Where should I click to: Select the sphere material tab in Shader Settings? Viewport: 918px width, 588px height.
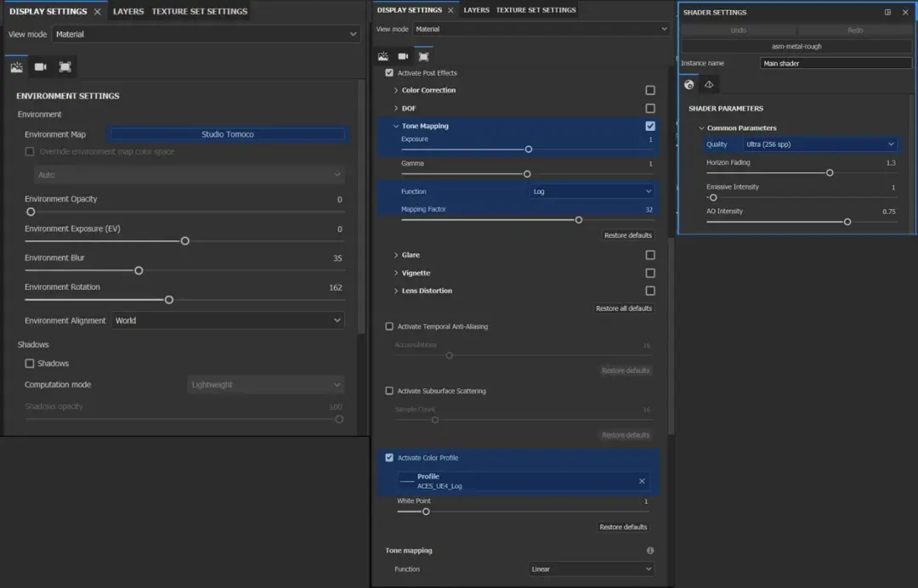689,85
